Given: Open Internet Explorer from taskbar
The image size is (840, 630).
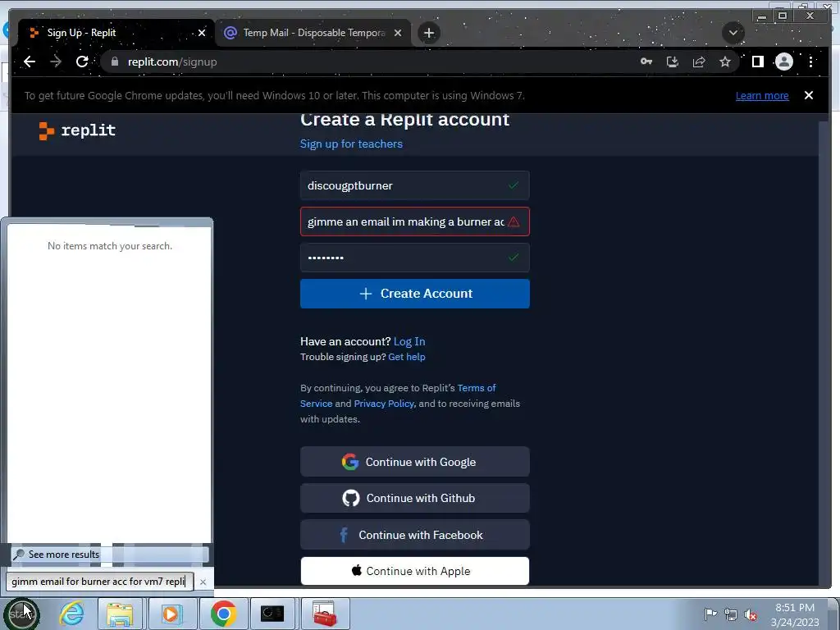Looking at the screenshot, I should click(71, 614).
